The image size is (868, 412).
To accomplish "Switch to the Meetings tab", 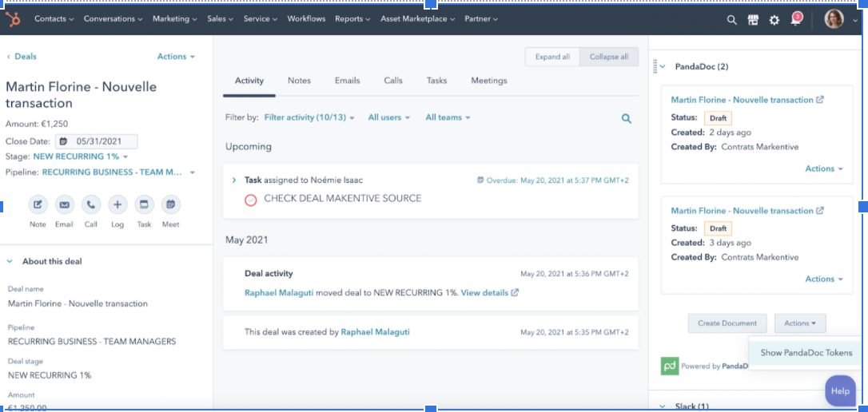I will point(489,81).
